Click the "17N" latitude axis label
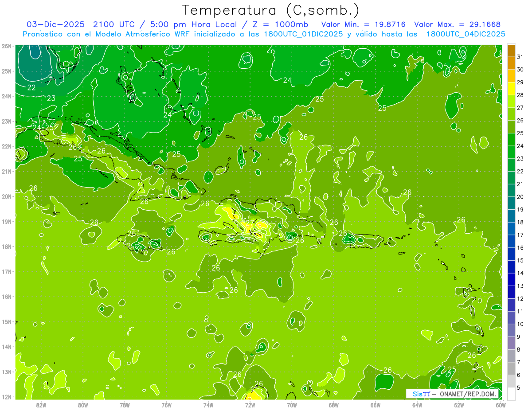This screenshot has height=411, width=532. (7, 271)
